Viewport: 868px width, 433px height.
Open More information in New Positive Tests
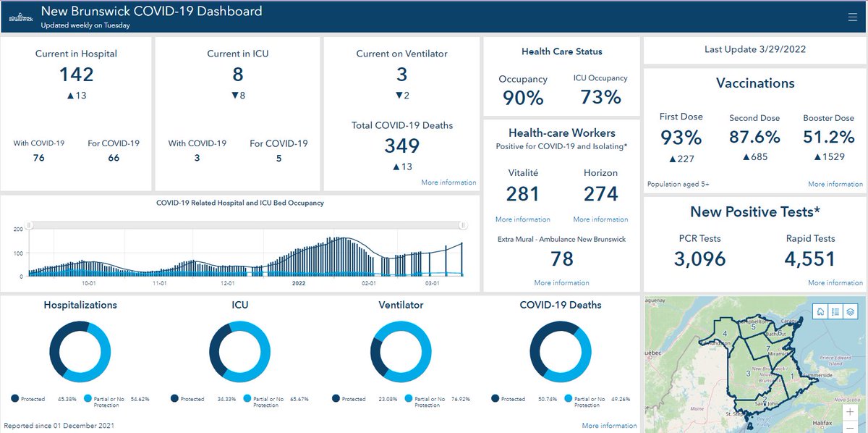[835, 282]
